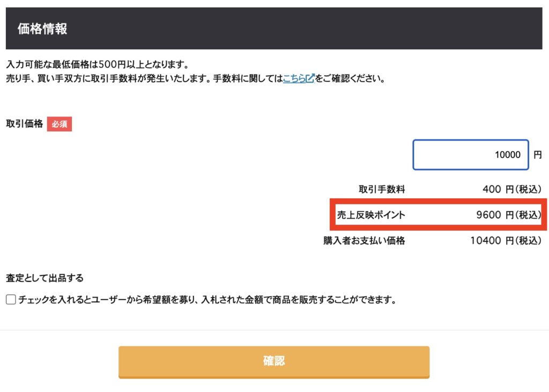The width and height of the screenshot is (549, 392).
Task: Open the こちら fee information link
Action: click(294, 78)
